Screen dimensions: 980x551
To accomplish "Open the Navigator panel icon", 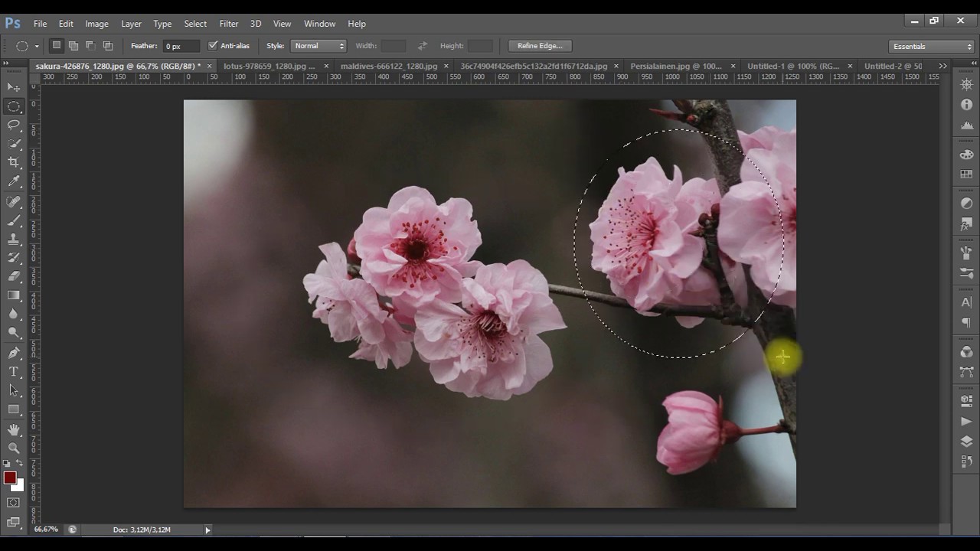I will pos(966,85).
